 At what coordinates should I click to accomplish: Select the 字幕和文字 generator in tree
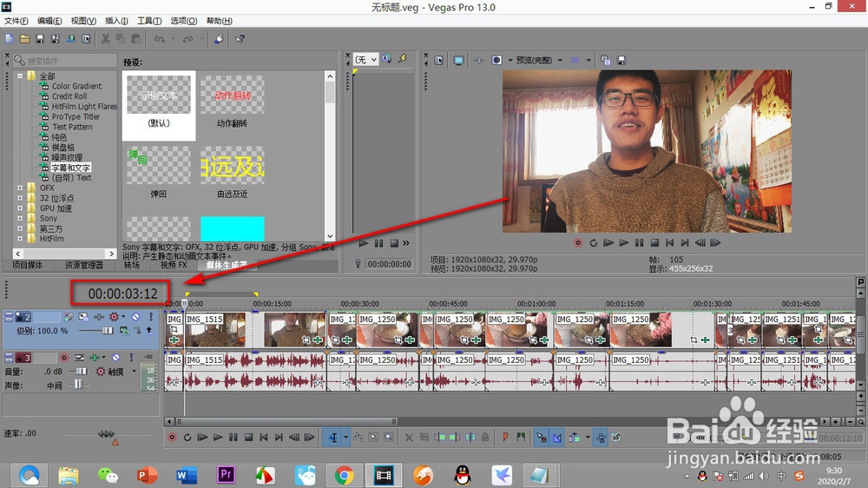tap(71, 168)
